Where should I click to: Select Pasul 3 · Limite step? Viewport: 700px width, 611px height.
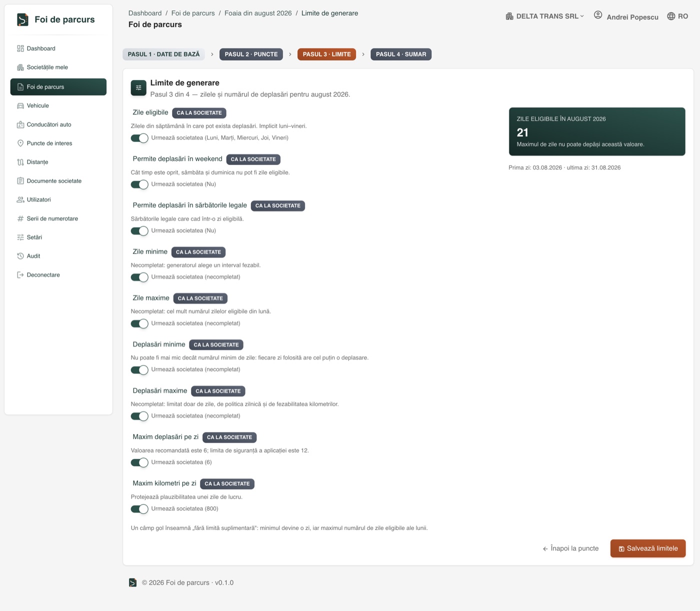(326, 54)
